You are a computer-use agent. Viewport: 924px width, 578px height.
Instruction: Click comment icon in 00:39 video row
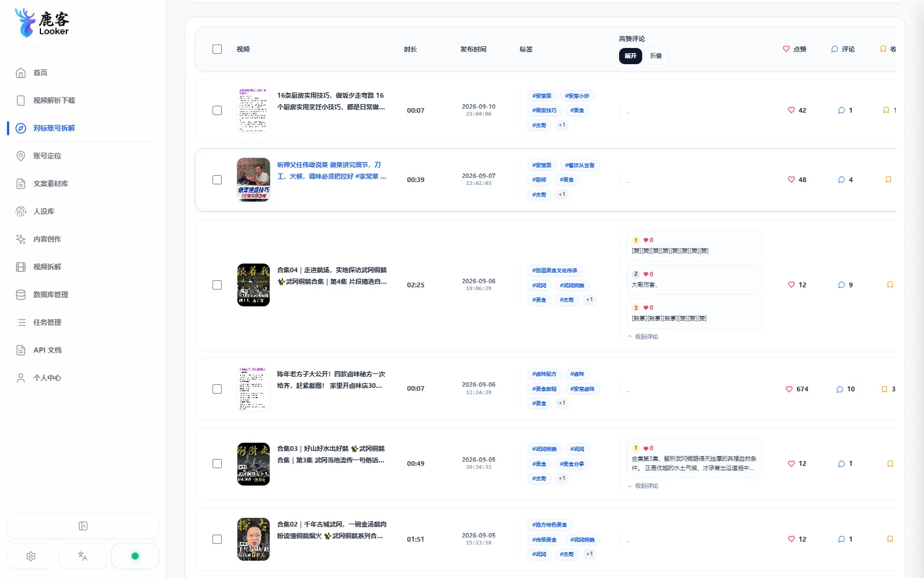click(x=841, y=180)
